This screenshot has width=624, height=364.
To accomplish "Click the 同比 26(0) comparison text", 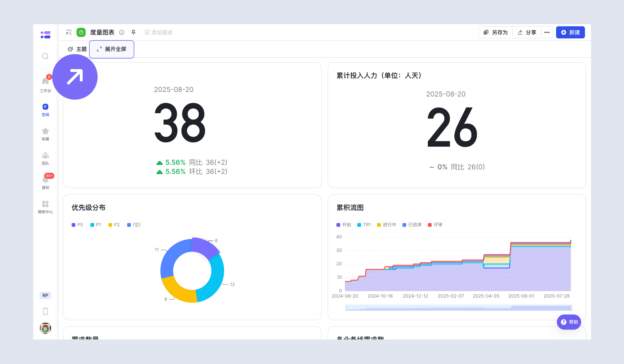I will click(x=468, y=167).
